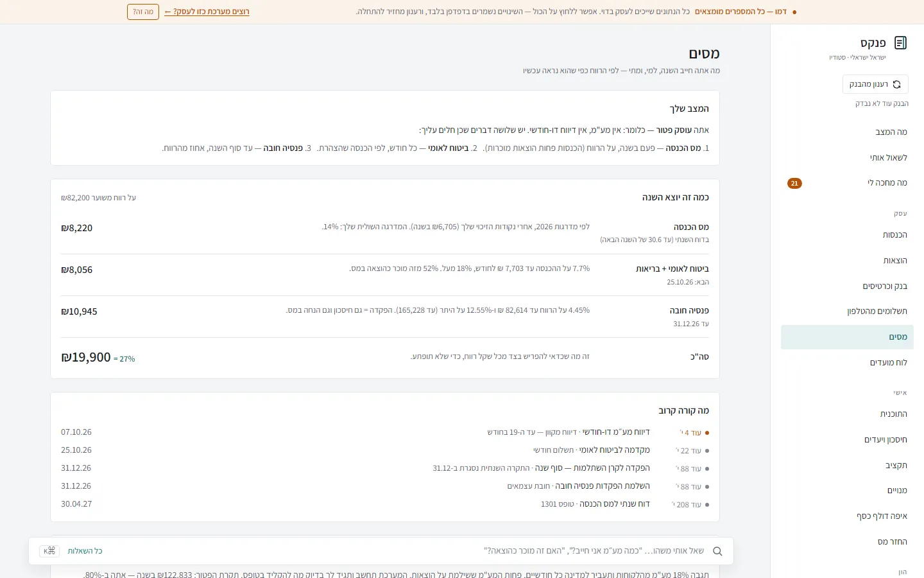Open בנק וכרטיסים section
Screen dimensions: 924x578
click(x=847, y=286)
